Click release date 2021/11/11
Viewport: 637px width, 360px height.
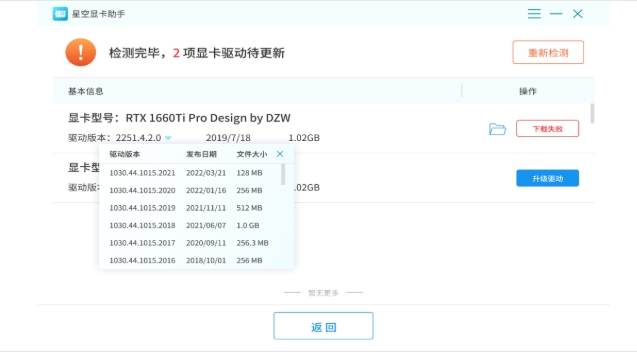click(x=206, y=208)
